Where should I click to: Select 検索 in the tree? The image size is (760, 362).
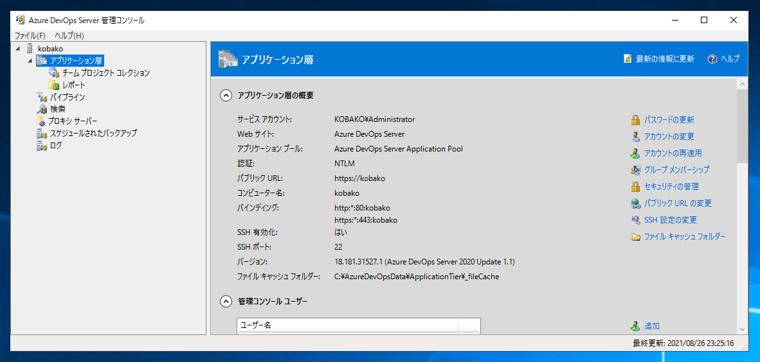pos(58,109)
